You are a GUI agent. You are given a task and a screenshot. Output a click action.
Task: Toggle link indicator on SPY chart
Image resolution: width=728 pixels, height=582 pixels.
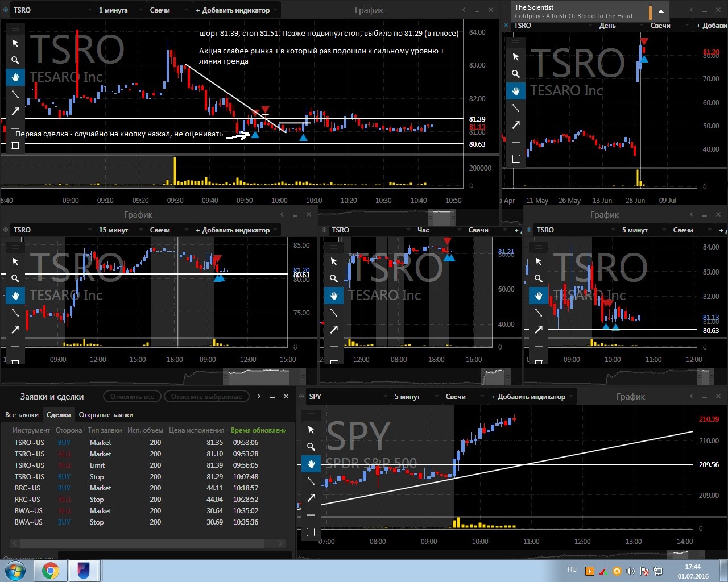301,397
